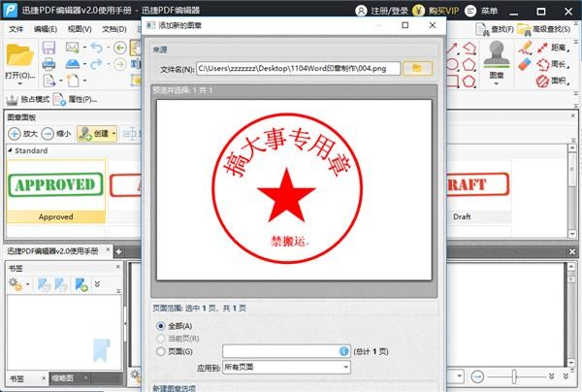Select the 页面(G) radio button

point(160,351)
